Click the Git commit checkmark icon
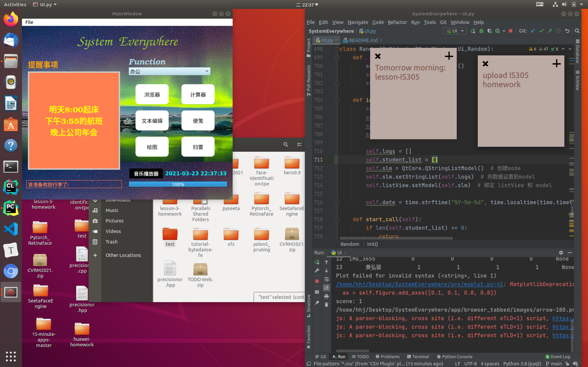The image size is (588, 367). coord(541,31)
